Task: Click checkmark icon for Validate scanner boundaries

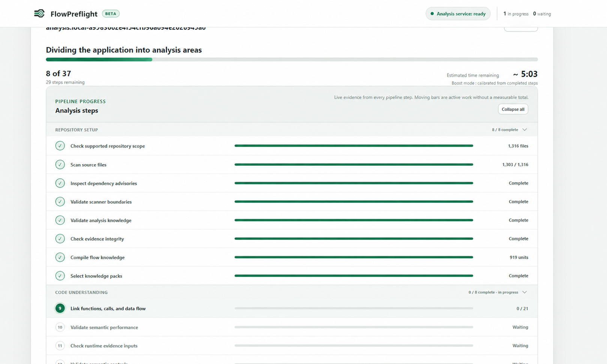Action: [x=60, y=202]
